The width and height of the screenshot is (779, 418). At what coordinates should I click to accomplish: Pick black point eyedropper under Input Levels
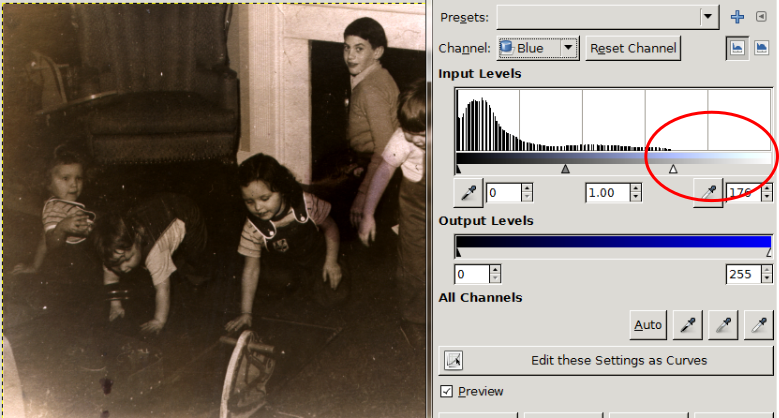[x=467, y=192]
